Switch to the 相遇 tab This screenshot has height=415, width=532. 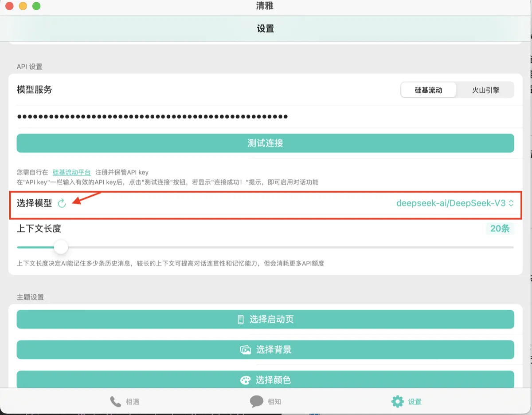click(x=125, y=402)
